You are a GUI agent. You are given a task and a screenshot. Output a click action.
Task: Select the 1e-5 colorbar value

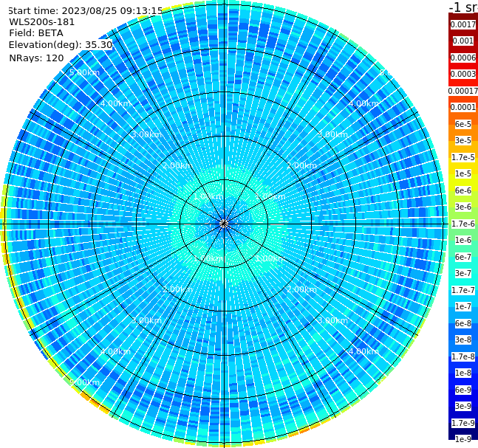tap(463, 173)
